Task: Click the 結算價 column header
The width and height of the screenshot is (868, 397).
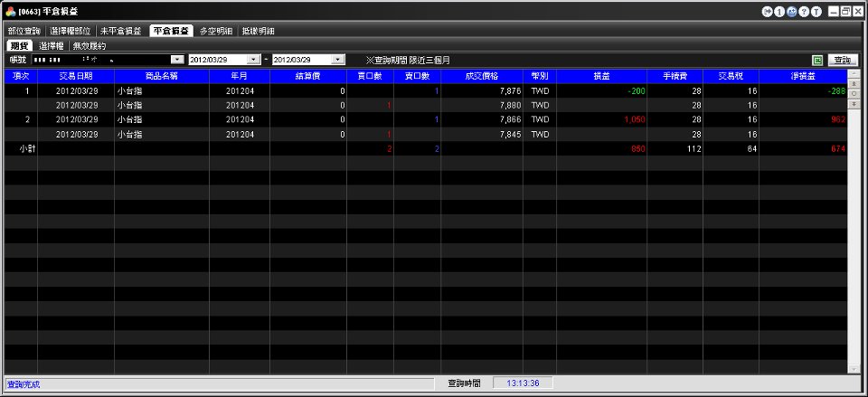Action: (308, 76)
